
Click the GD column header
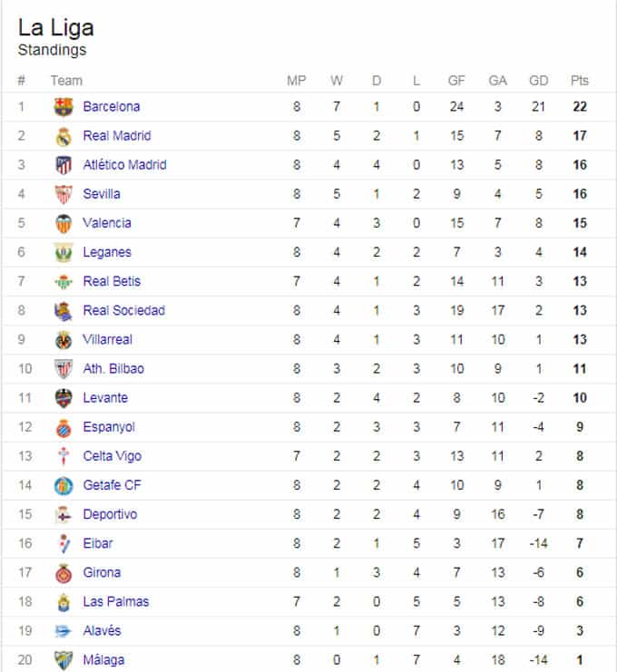539,81
